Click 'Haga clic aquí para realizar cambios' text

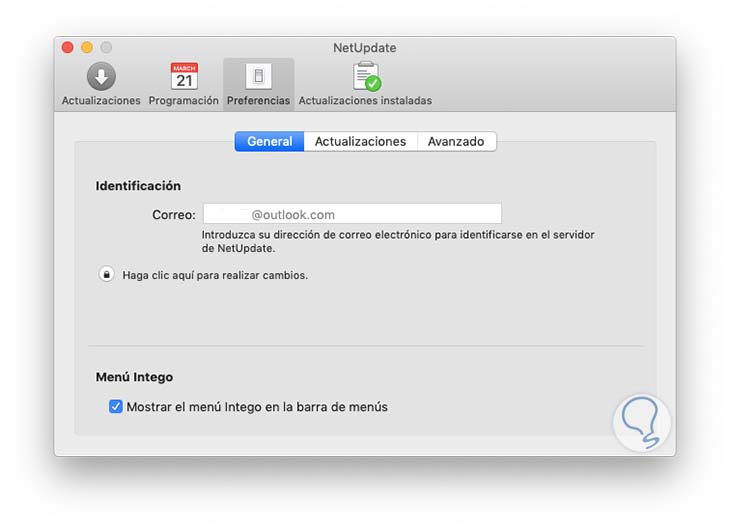tap(215, 275)
